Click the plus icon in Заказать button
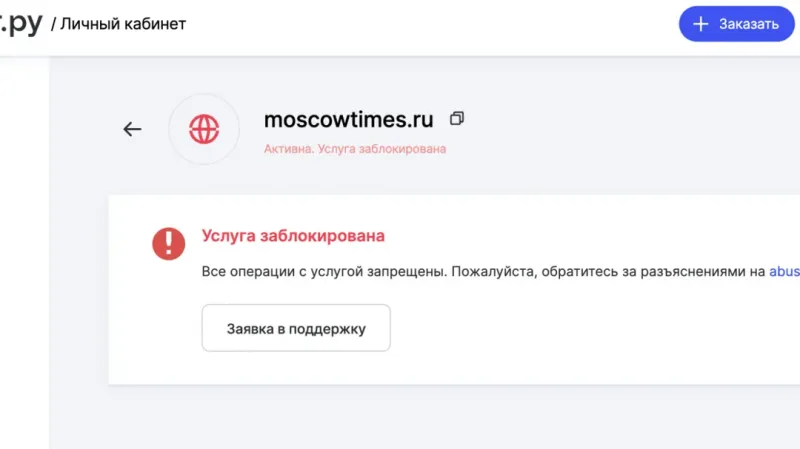800x449 pixels. click(701, 24)
